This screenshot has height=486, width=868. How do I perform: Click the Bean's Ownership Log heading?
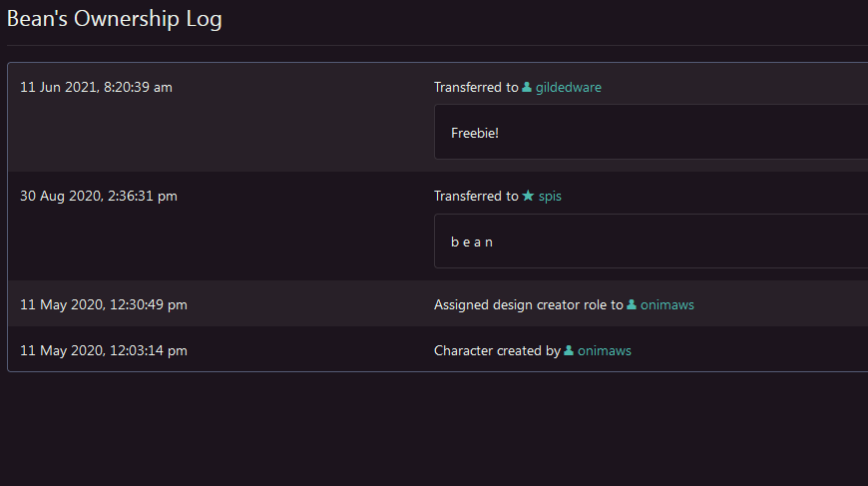(x=115, y=19)
